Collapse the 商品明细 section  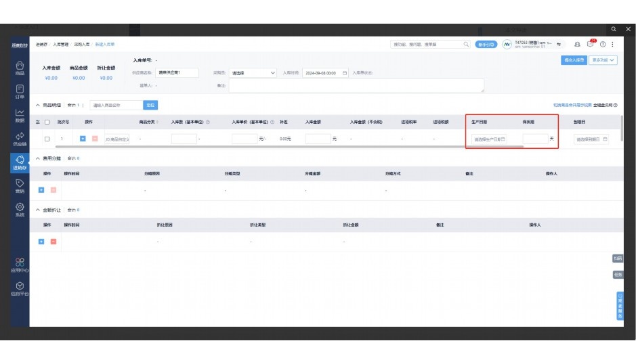[x=38, y=106]
